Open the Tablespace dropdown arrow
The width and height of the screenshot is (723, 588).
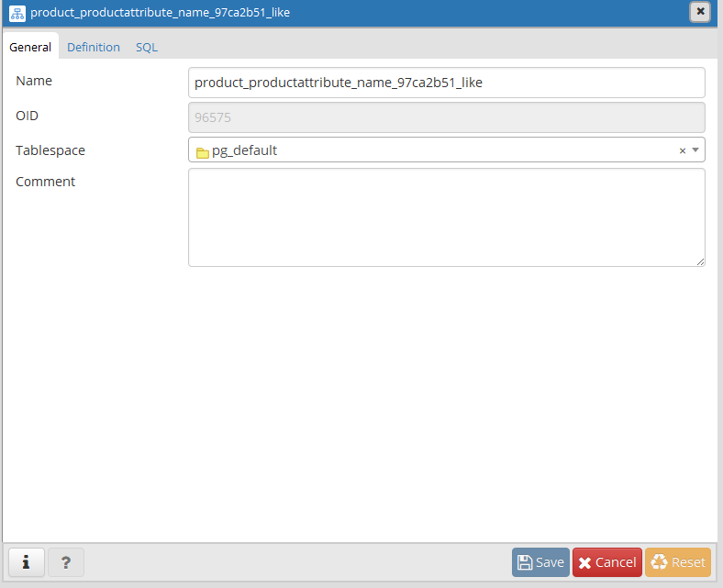[695, 150]
